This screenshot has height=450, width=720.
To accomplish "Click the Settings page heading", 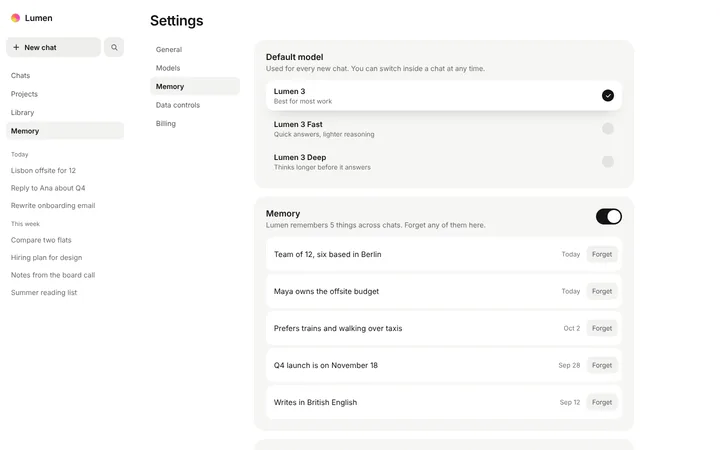I will pyautogui.click(x=177, y=21).
